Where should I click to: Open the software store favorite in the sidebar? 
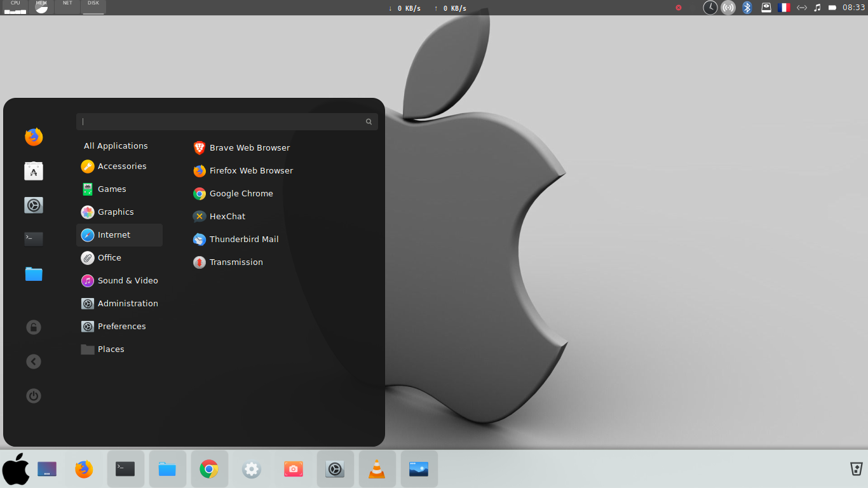(34, 171)
